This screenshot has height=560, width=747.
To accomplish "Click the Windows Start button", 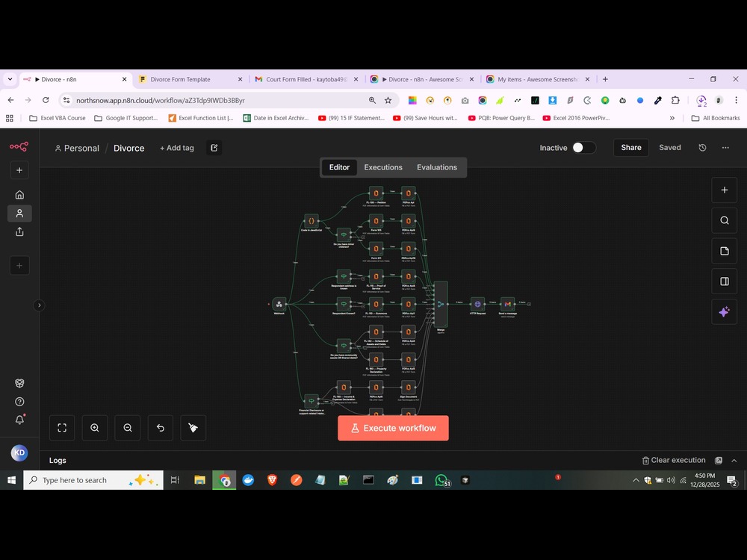I will pos(11,480).
